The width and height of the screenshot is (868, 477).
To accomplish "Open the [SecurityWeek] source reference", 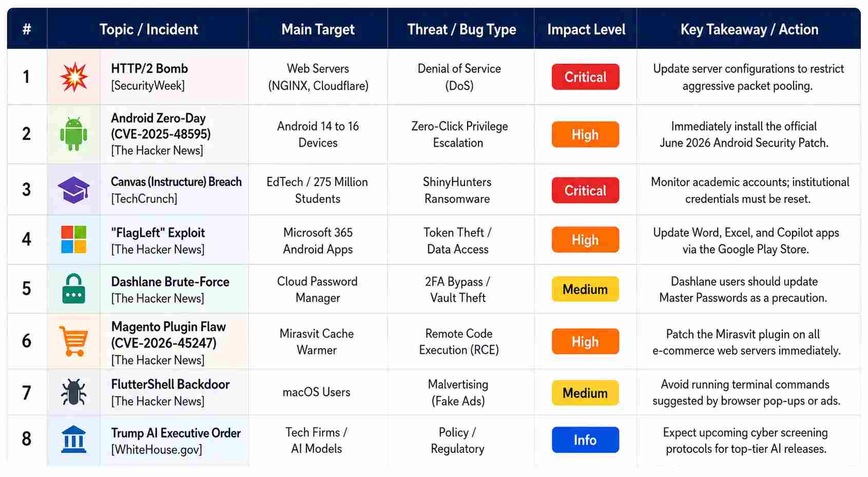I will coord(148,86).
